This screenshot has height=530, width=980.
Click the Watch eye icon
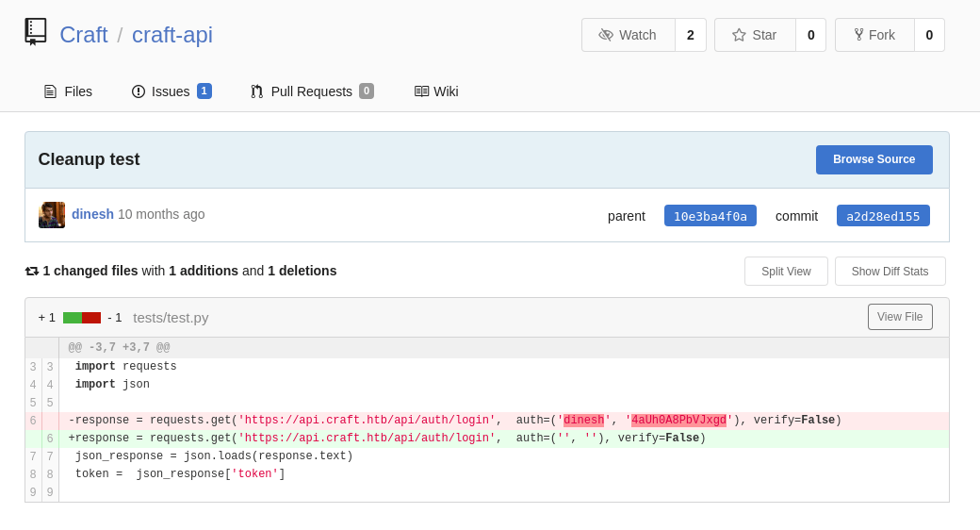pos(606,35)
